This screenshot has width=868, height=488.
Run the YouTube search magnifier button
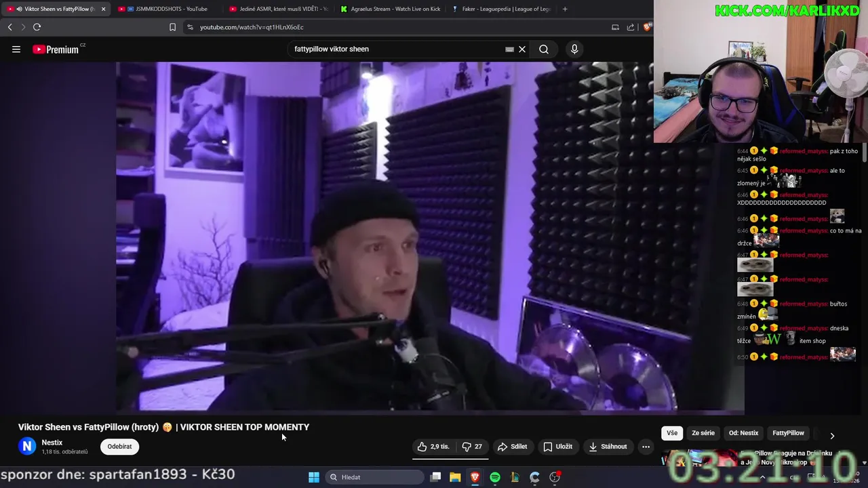click(544, 49)
